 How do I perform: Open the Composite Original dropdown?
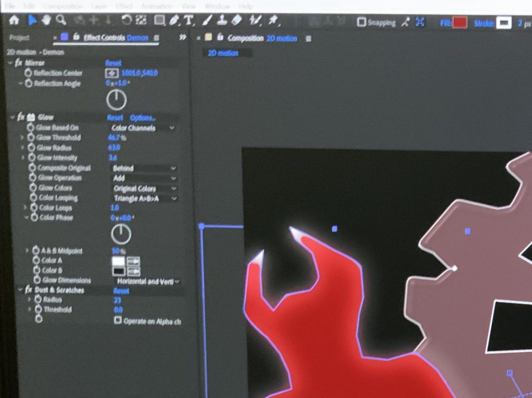(143, 168)
